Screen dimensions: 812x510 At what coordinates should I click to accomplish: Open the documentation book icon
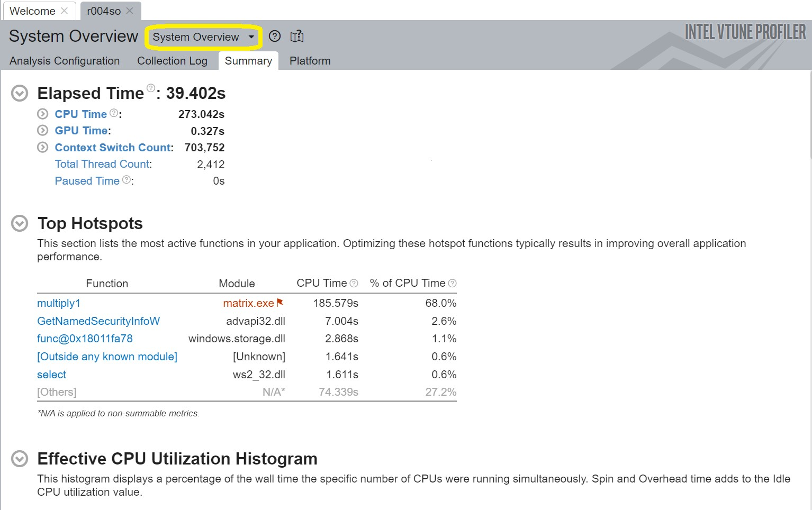coord(297,37)
